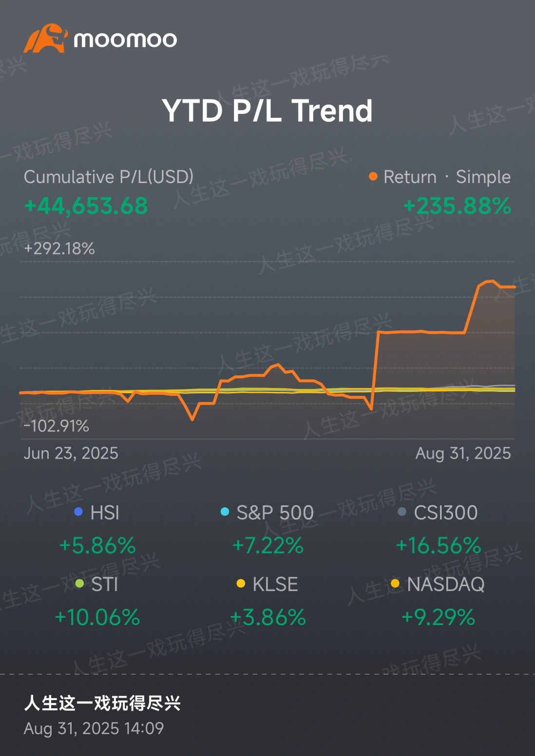Click the green STI index dot
Viewport: 535px width, 756px height.
coord(80,584)
